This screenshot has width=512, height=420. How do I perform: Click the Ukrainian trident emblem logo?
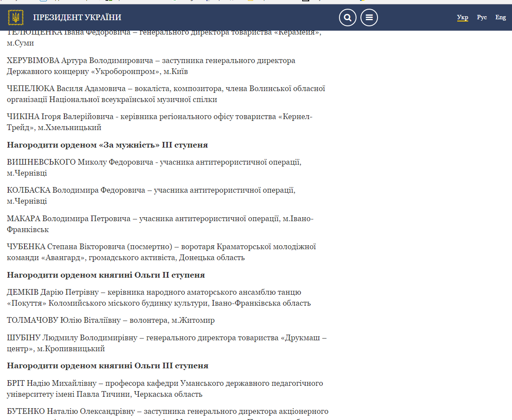coord(16,18)
